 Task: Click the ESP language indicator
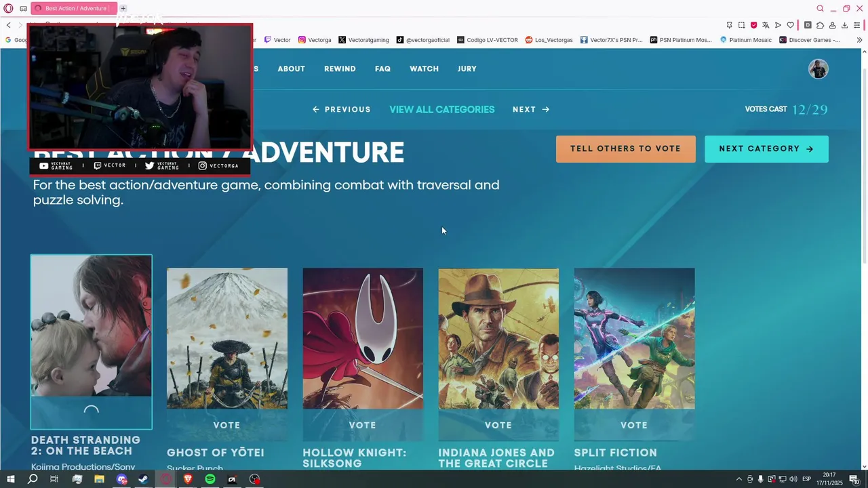click(x=807, y=479)
